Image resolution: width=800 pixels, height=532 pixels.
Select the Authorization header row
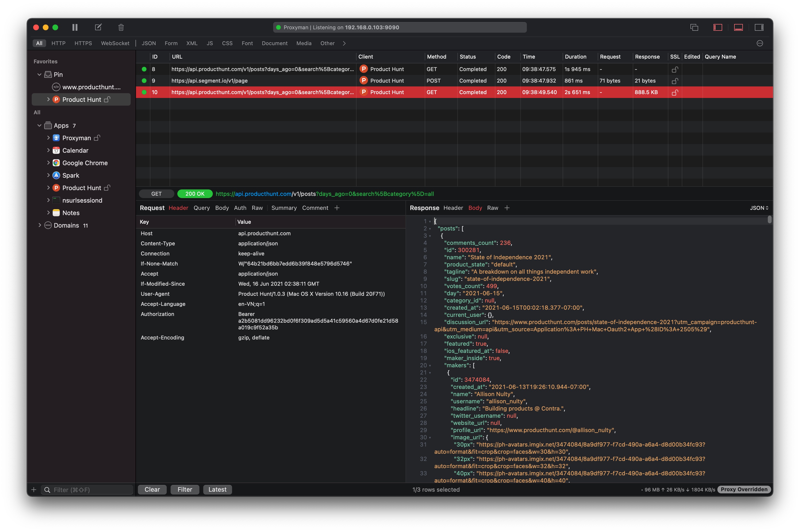pyautogui.click(x=271, y=321)
